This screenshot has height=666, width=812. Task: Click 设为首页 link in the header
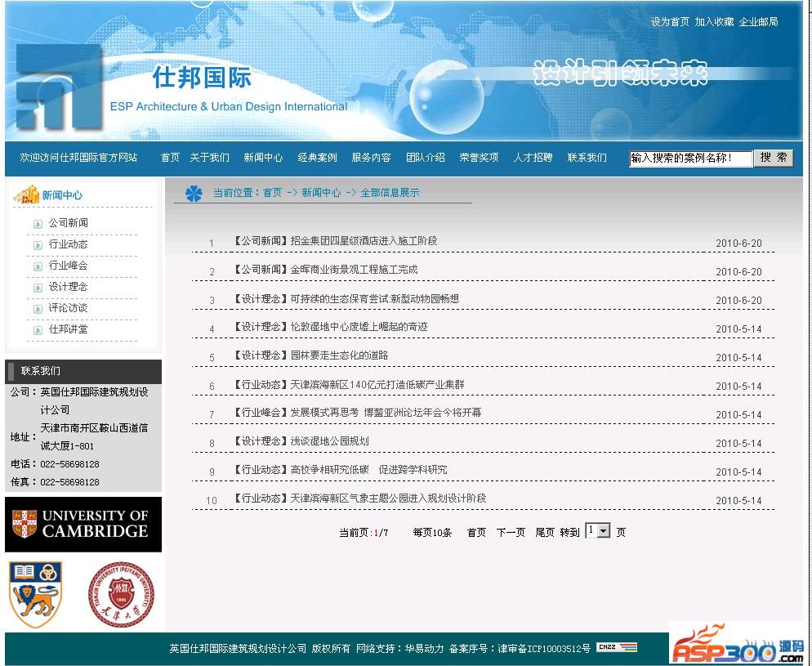coord(670,22)
